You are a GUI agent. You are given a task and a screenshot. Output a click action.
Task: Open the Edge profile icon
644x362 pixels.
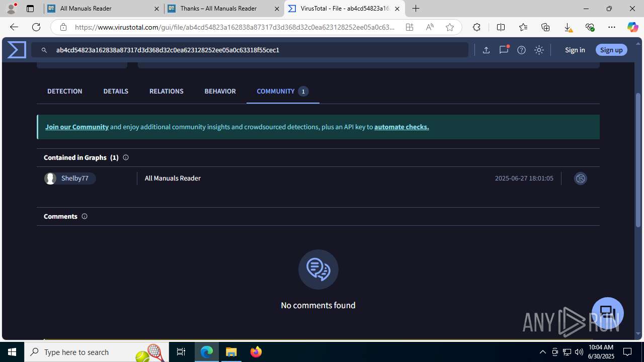click(x=11, y=9)
